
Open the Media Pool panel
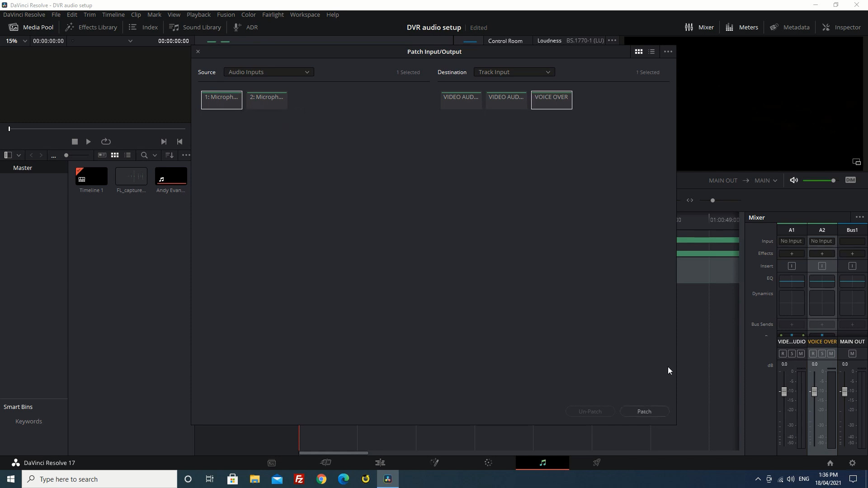31,27
